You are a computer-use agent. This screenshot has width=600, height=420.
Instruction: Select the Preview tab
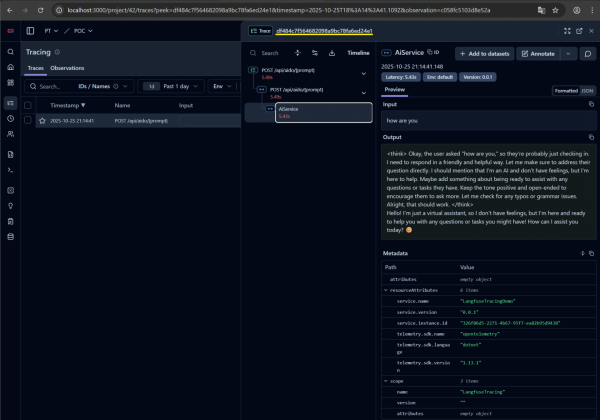[395, 89]
